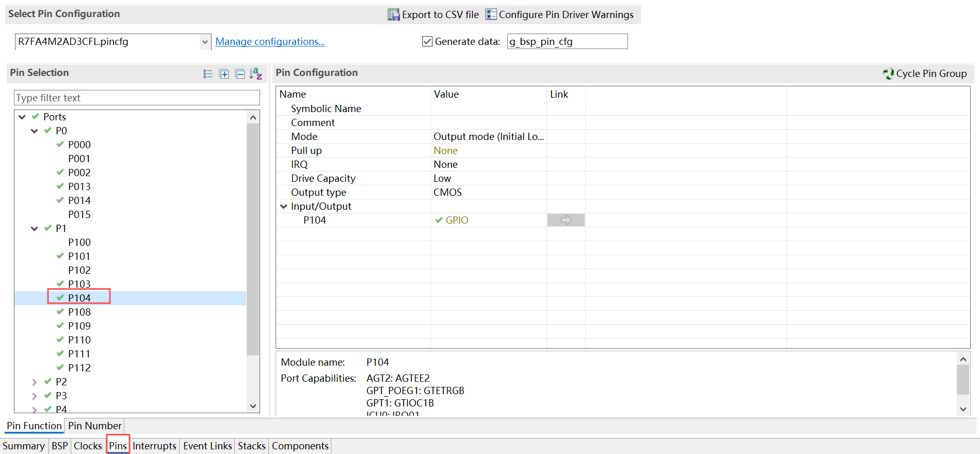Collapse the Input/Output row
Image resolution: width=980 pixels, height=454 pixels.
pos(283,206)
